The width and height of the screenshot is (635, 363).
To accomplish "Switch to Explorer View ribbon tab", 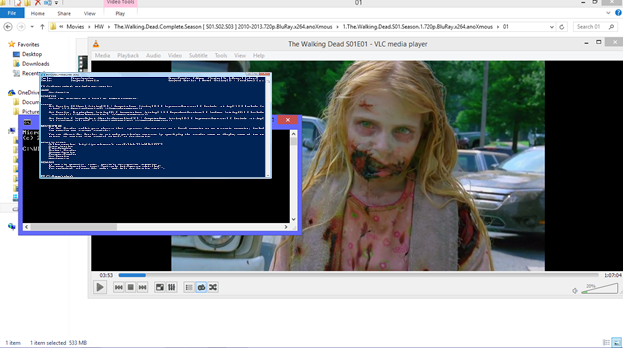I will point(89,13).
